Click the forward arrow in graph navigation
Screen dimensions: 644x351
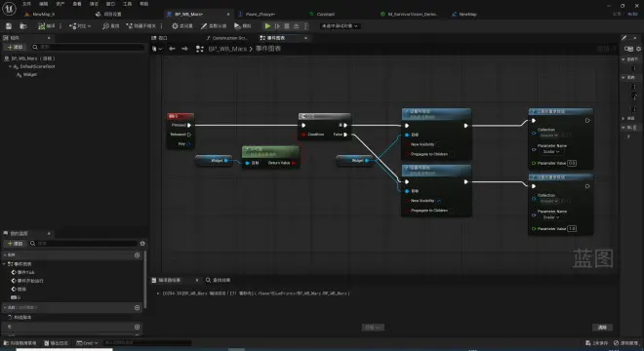[x=184, y=49]
